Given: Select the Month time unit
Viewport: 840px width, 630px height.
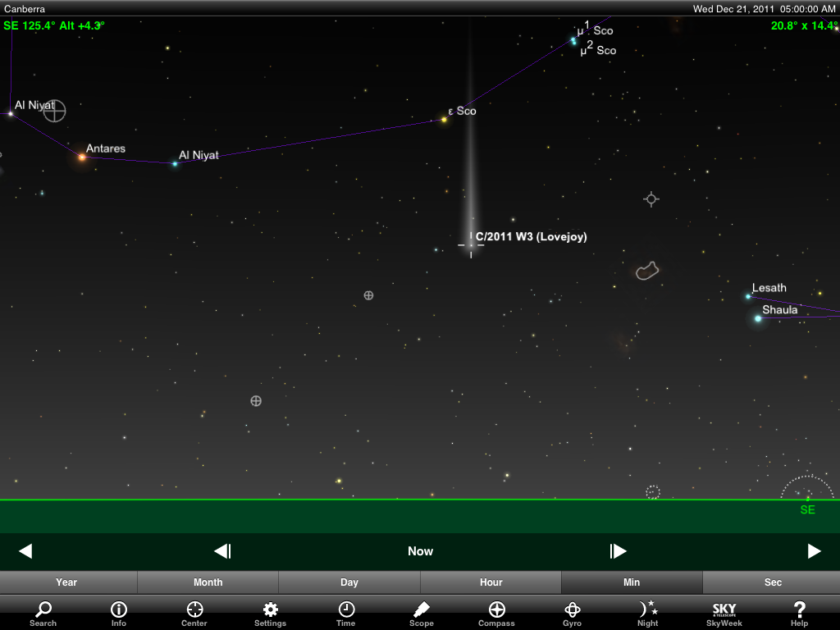Looking at the screenshot, I should pos(208,582).
